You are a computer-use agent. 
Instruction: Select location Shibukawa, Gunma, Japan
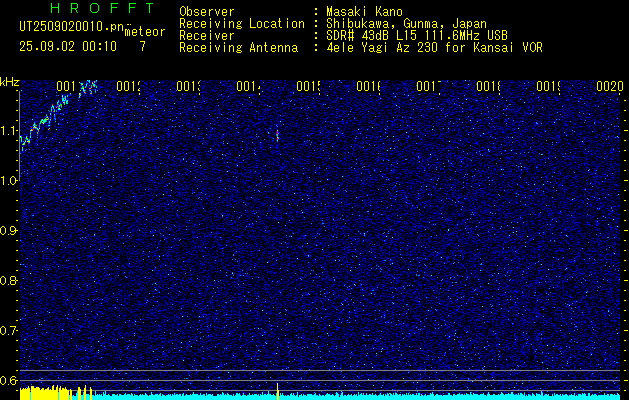pos(406,24)
